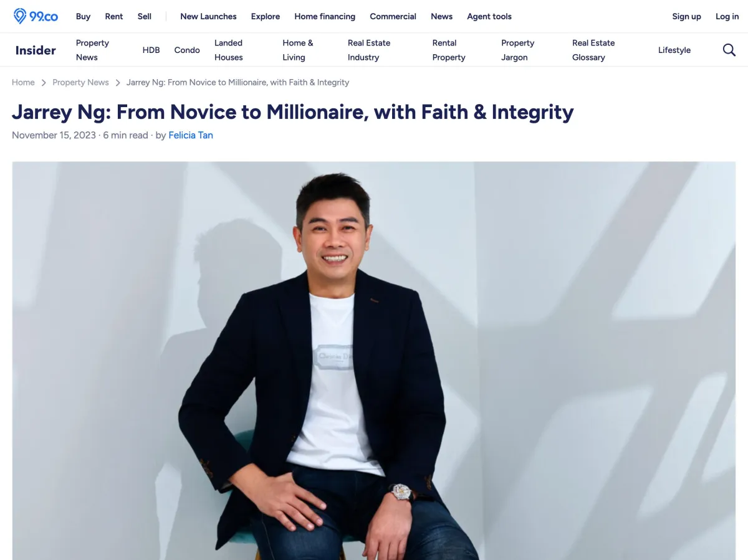Select the Landed Houses category
Image resolution: width=748 pixels, height=560 pixels.
tap(229, 50)
